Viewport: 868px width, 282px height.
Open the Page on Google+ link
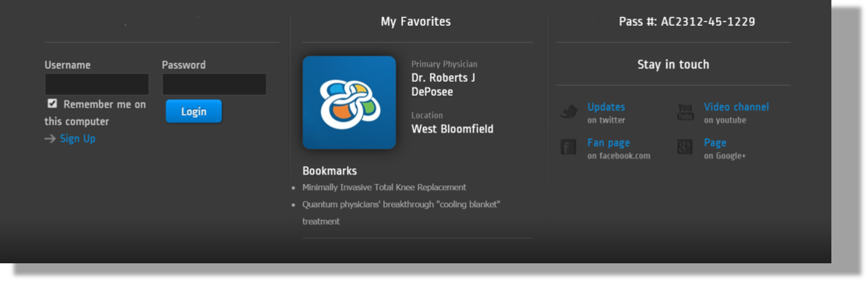[715, 143]
